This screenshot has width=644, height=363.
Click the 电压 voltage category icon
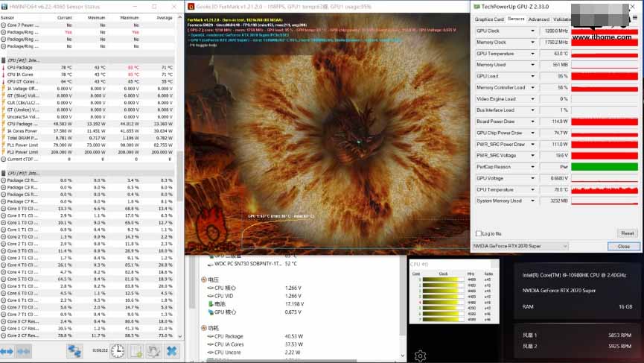(x=204, y=280)
